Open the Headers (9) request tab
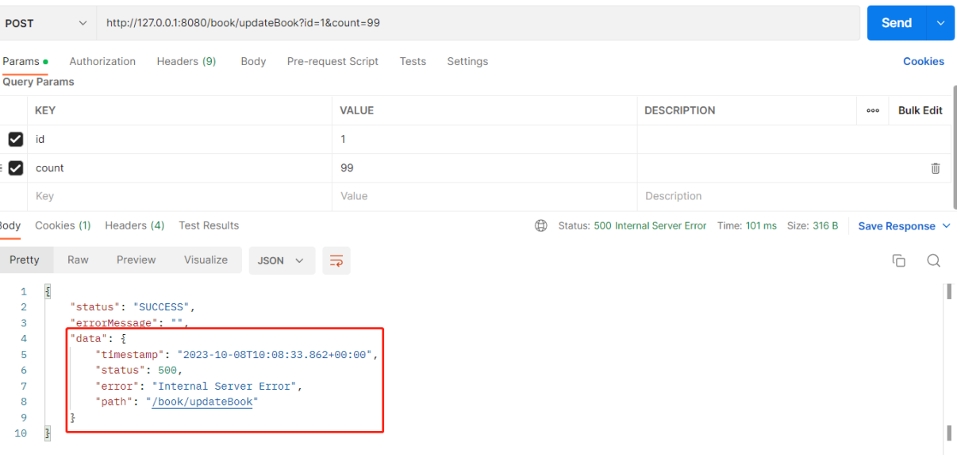 pos(186,61)
